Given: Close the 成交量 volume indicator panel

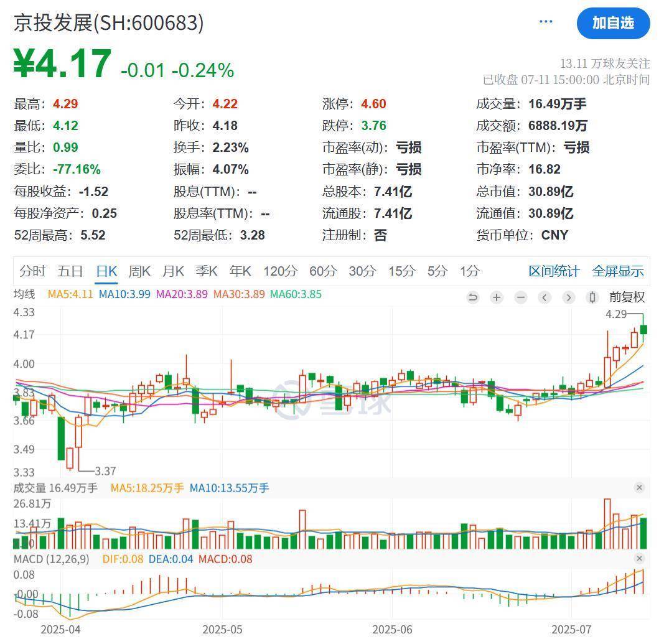Looking at the screenshot, I should 640,488.
